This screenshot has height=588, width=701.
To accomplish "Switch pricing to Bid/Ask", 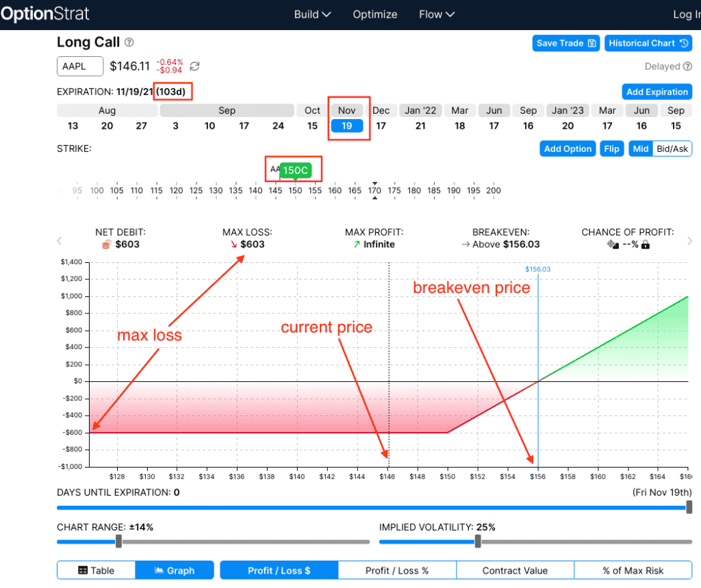I will click(x=672, y=149).
